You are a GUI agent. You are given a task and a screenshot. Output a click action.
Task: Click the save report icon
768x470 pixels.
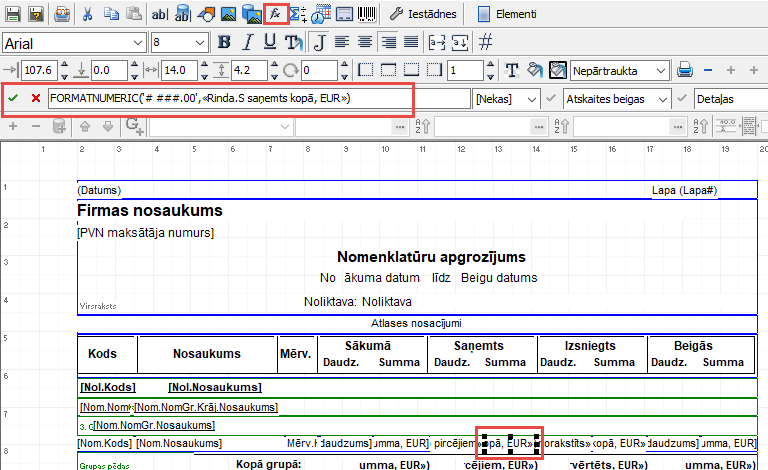(x=11, y=15)
